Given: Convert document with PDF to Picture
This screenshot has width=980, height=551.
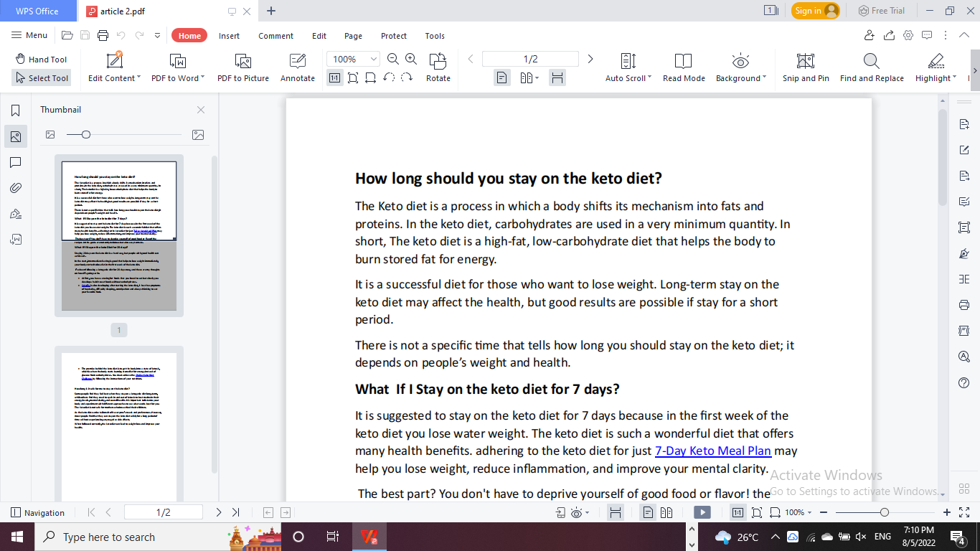Looking at the screenshot, I should coord(242,68).
